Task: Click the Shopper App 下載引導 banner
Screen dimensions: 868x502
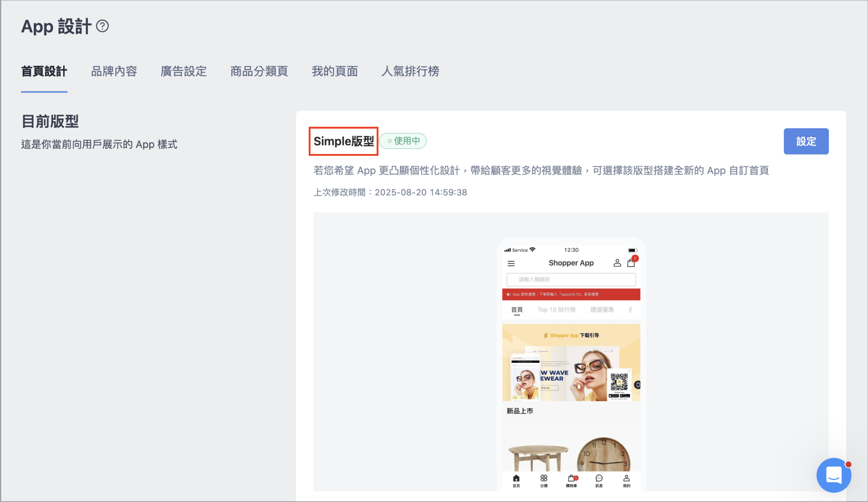Action: pos(571,362)
